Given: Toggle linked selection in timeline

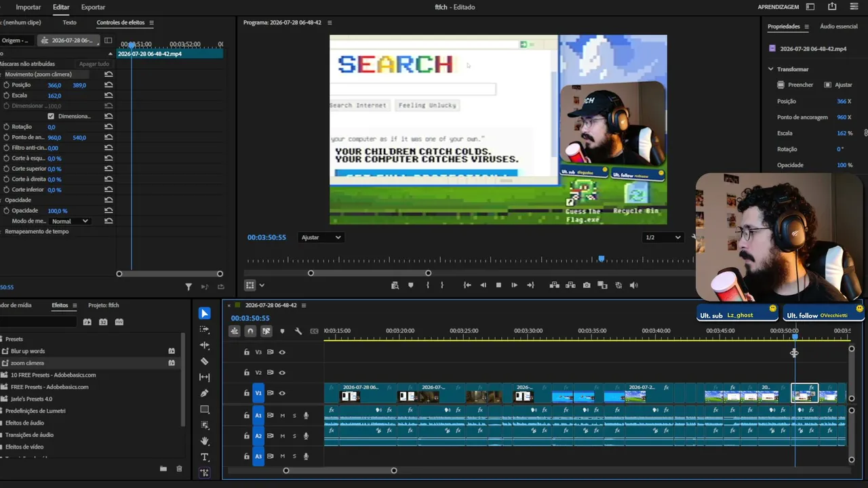Looking at the screenshot, I should (x=267, y=331).
